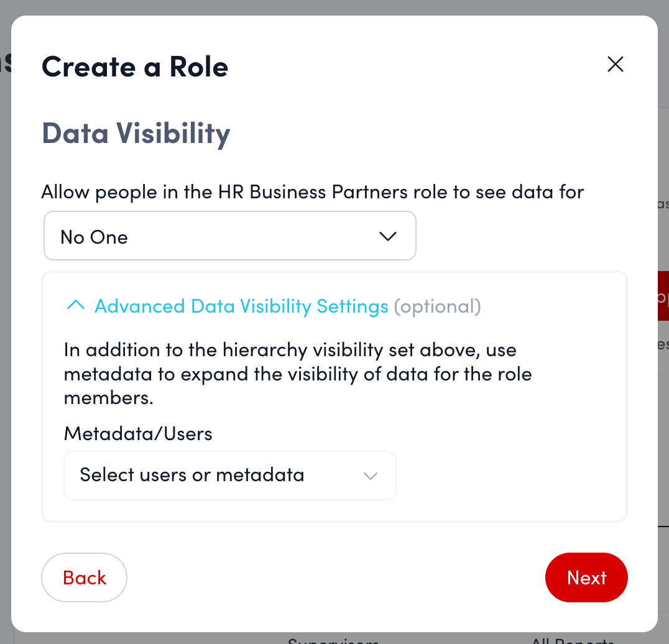Click the chevron in the Metadata/Users selector

(x=371, y=476)
